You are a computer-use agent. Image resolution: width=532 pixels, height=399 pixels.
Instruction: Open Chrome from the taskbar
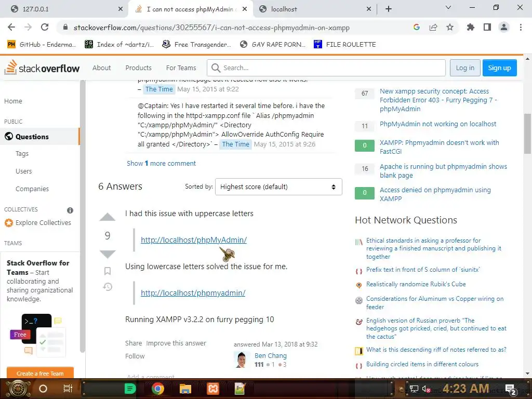(x=157, y=389)
